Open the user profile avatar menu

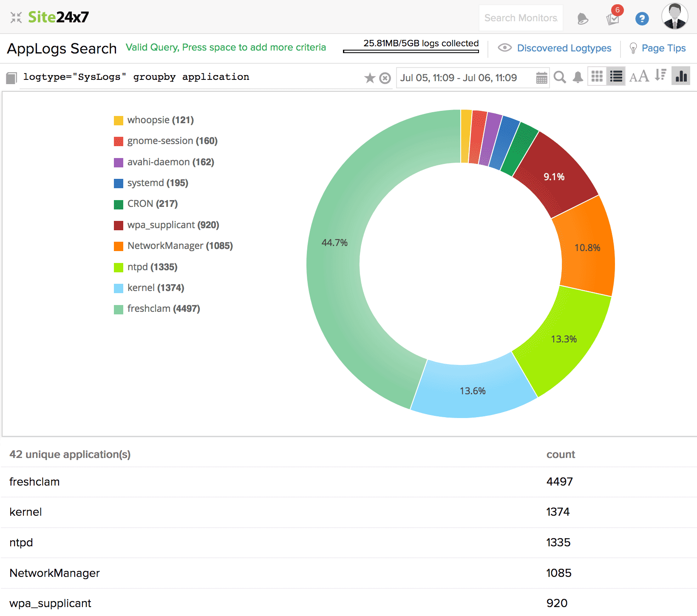pyautogui.click(x=674, y=17)
